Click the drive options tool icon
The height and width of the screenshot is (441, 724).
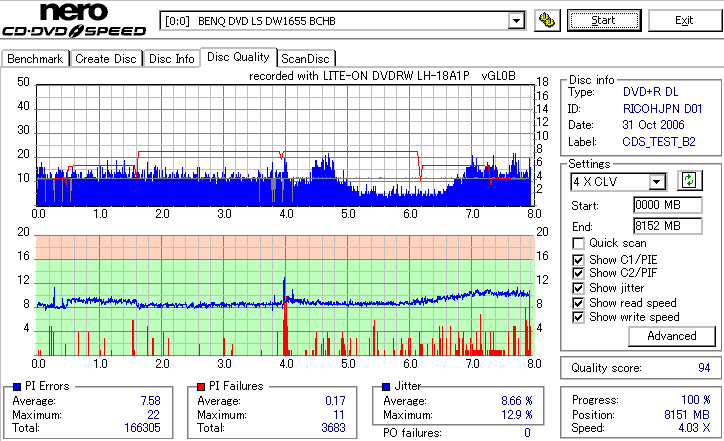click(547, 20)
